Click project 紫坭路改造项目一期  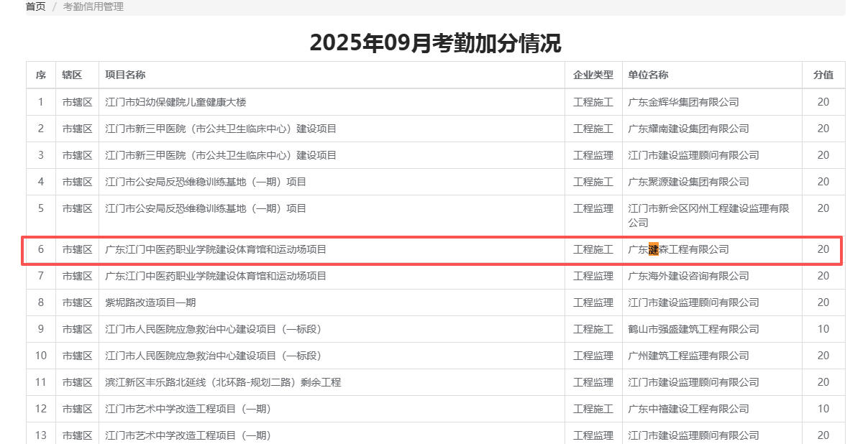click(x=150, y=302)
